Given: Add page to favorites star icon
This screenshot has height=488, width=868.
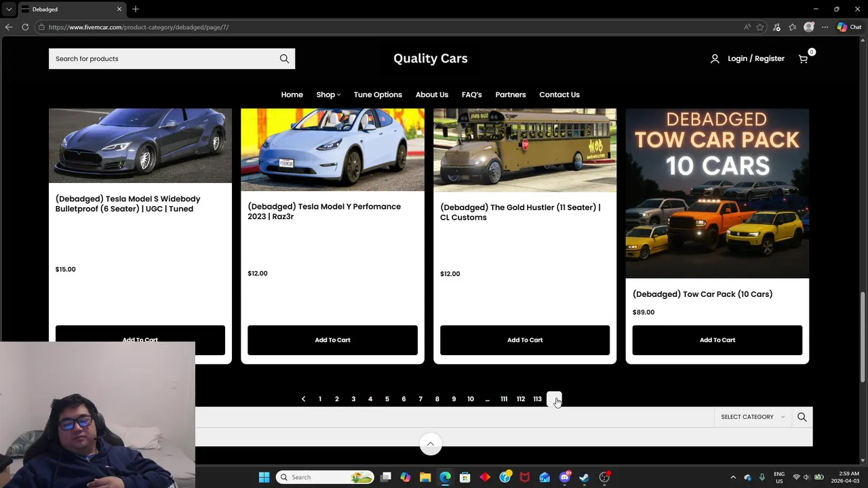Looking at the screenshot, I should (760, 27).
